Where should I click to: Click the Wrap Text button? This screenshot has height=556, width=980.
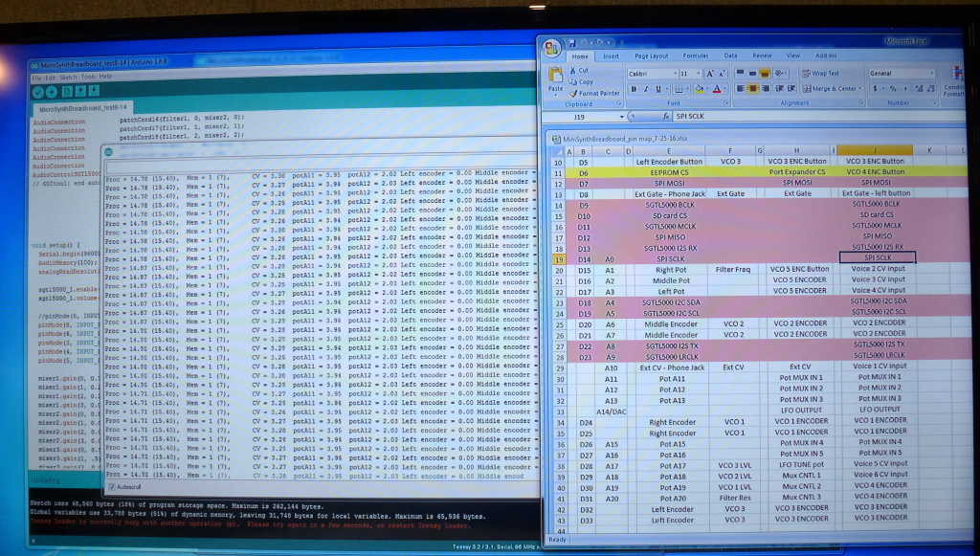pos(820,73)
